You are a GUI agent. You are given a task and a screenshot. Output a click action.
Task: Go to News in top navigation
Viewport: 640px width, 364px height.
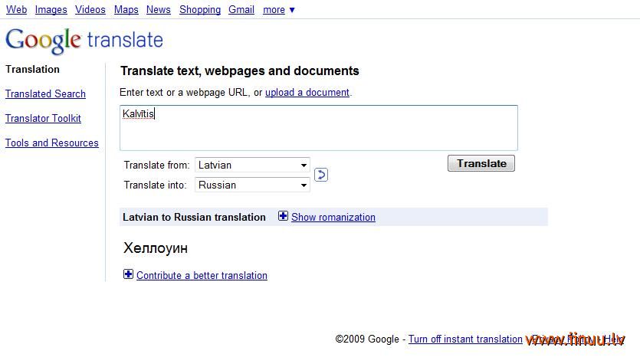[159, 9]
